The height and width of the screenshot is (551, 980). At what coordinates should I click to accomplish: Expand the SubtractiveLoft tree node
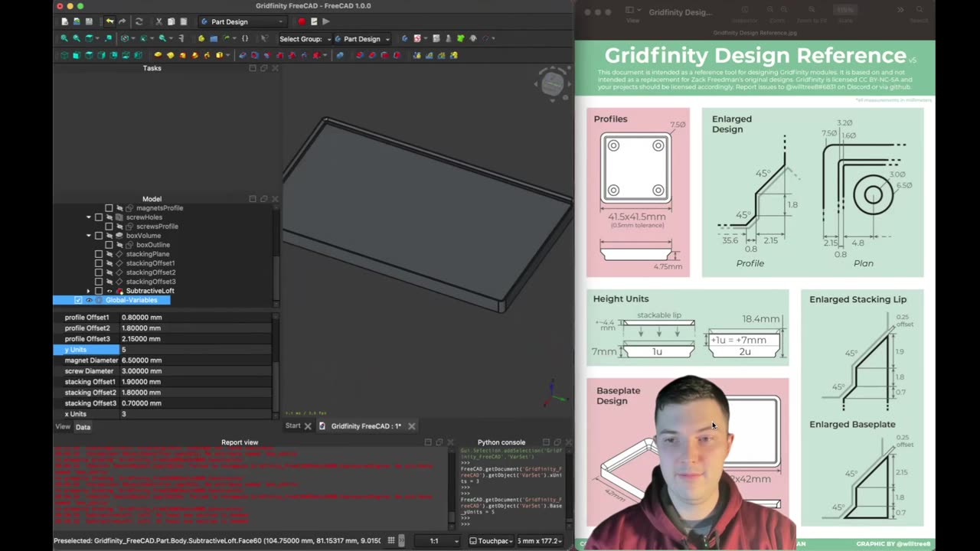coord(89,291)
